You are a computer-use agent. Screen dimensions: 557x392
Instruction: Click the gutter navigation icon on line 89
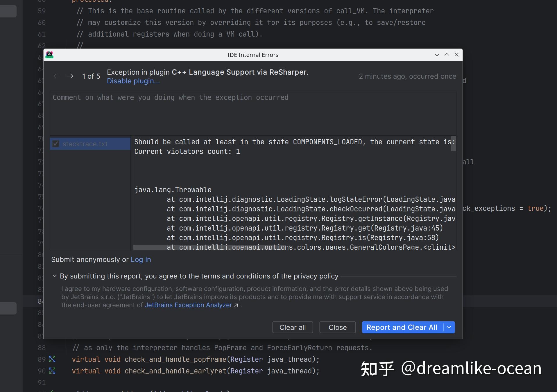[x=52, y=359]
